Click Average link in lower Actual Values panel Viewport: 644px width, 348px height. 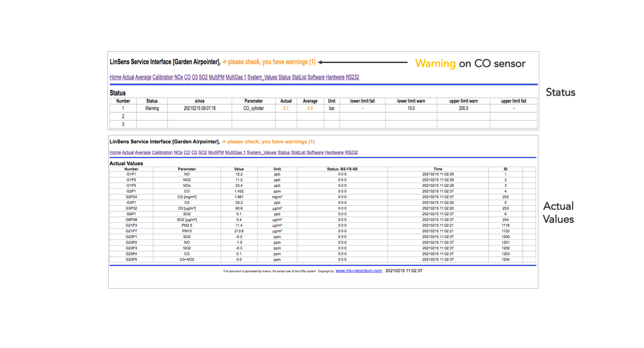[x=143, y=153]
